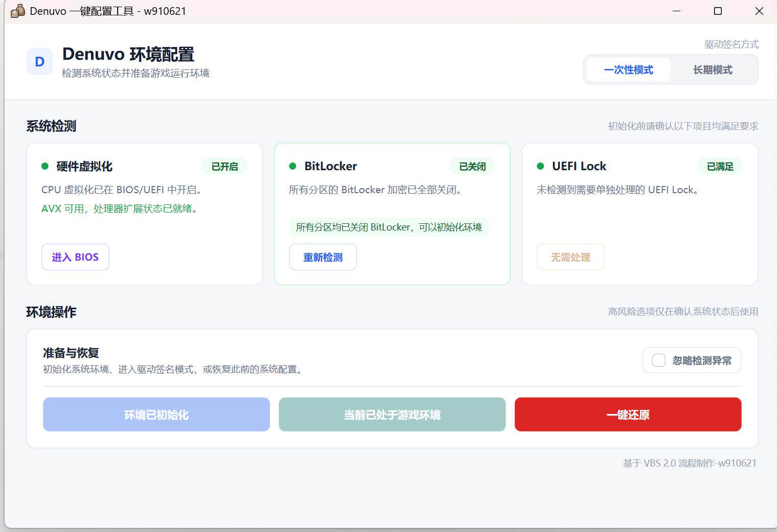Screen dimensions: 777x532
Task: Click 重新检测 in the BitLocker card
Action: [x=323, y=257]
